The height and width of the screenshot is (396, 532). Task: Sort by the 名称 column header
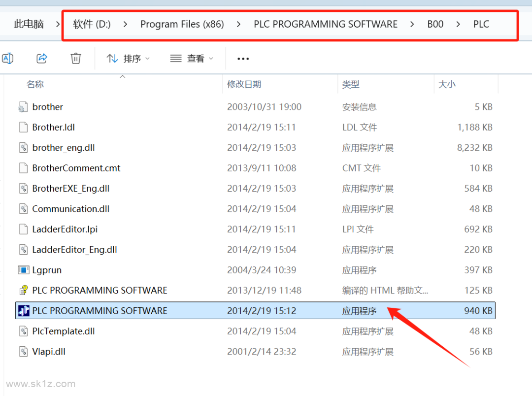click(x=35, y=84)
